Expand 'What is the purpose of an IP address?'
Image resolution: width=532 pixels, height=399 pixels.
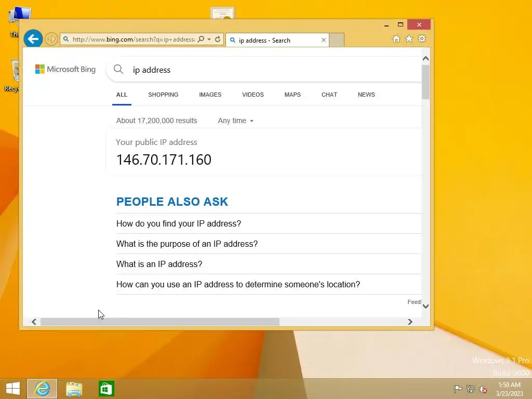click(269, 244)
